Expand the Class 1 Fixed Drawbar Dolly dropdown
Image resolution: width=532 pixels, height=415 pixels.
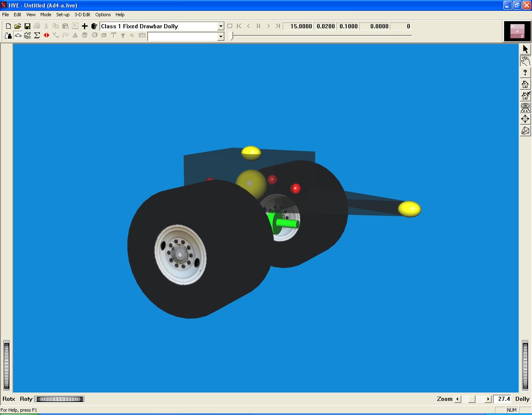pos(221,26)
